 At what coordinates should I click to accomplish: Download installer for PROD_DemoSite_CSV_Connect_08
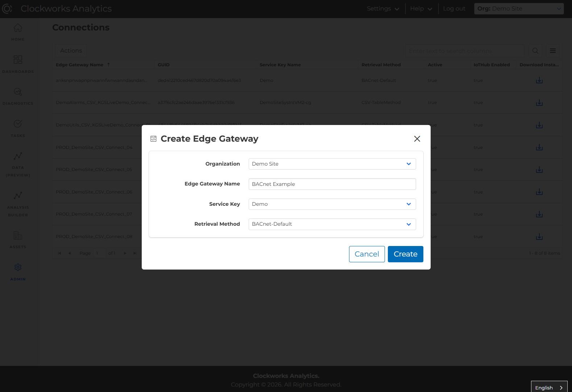point(539,237)
